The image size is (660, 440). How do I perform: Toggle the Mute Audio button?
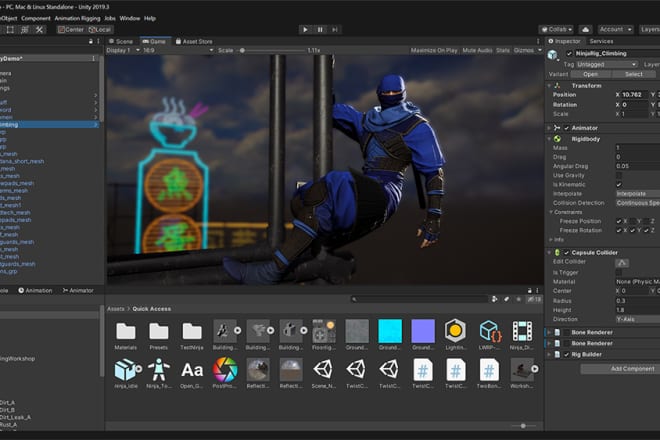pyautogui.click(x=477, y=50)
